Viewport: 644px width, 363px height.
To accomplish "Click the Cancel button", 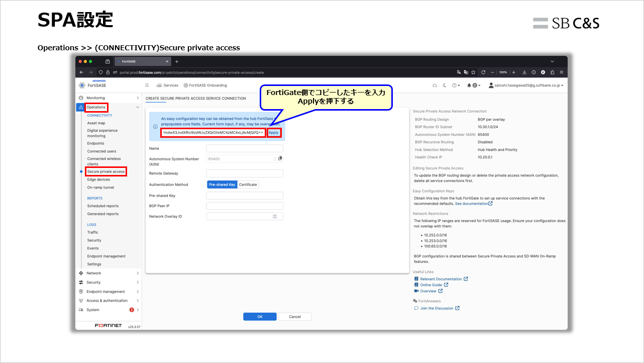I will pos(295,317).
